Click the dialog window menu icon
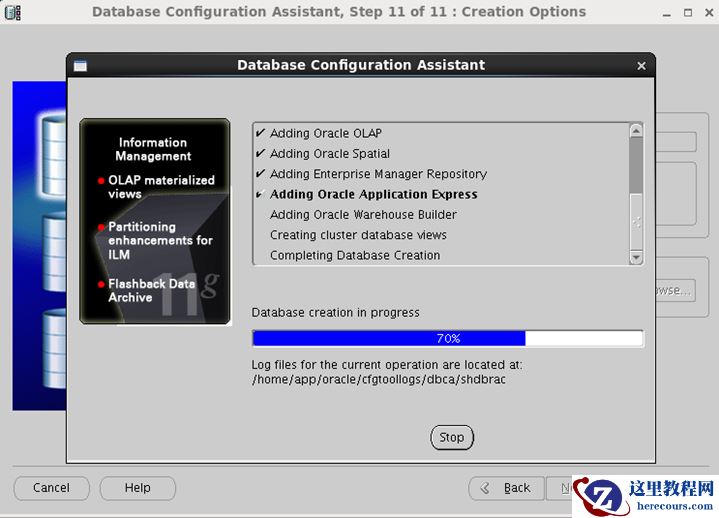 (80, 66)
